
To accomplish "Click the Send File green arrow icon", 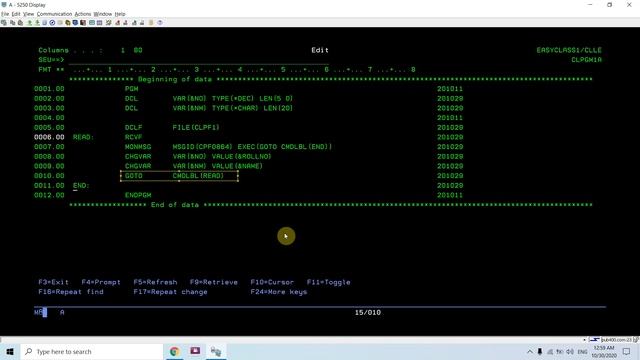I will [29, 22].
